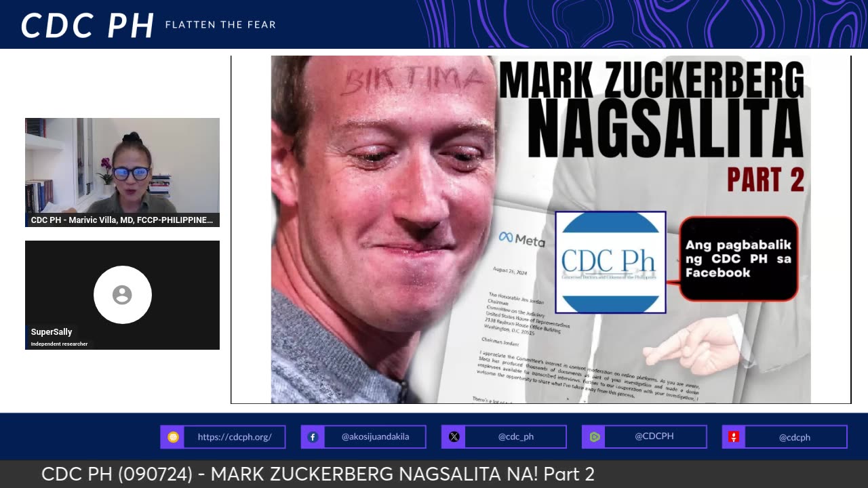
Task: Click the red icon beside @cdcph
Action: click(x=734, y=437)
